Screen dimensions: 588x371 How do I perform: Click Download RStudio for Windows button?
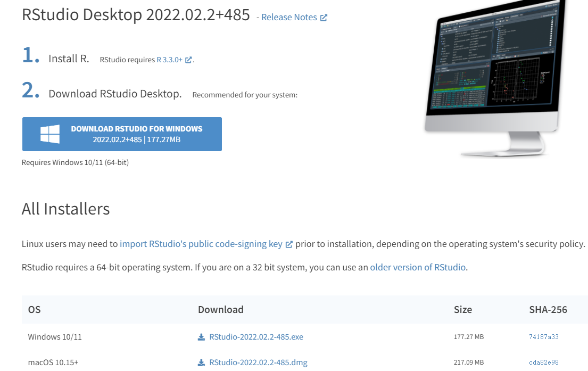tap(122, 134)
